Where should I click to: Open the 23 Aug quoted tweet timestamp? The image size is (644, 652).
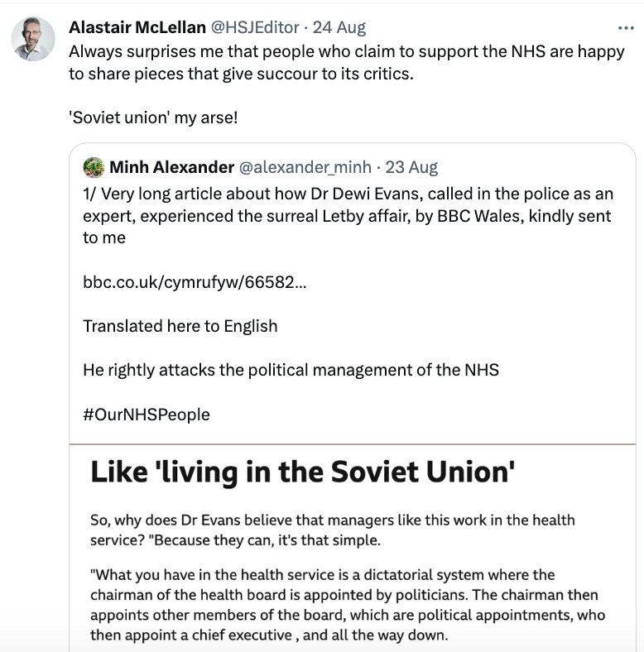coord(411,167)
